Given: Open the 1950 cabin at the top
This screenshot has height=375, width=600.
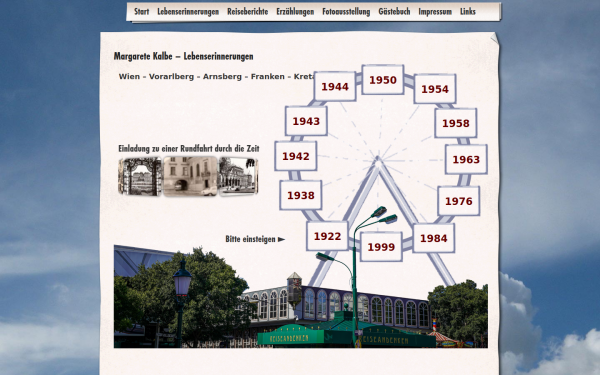Looking at the screenshot, I should point(383,80).
